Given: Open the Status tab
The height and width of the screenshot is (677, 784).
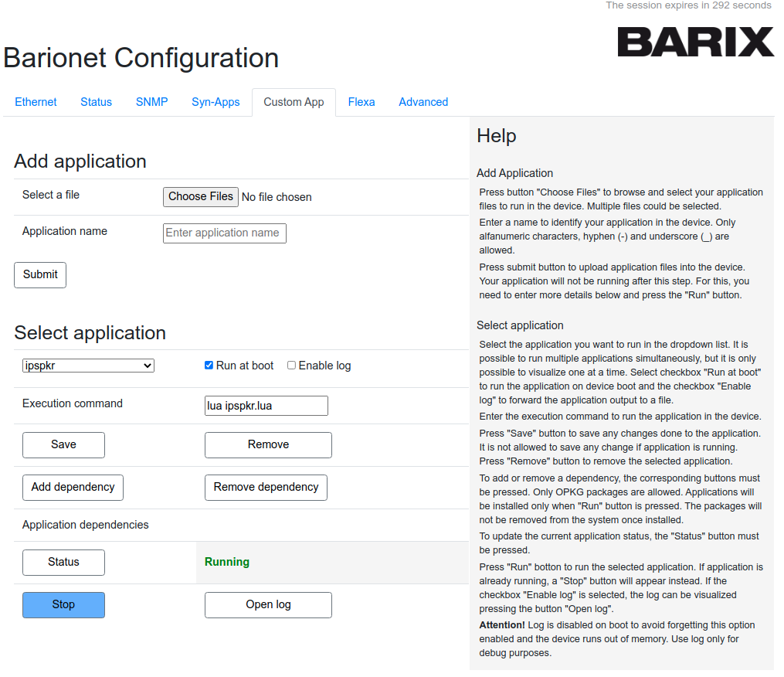Looking at the screenshot, I should click(x=96, y=102).
